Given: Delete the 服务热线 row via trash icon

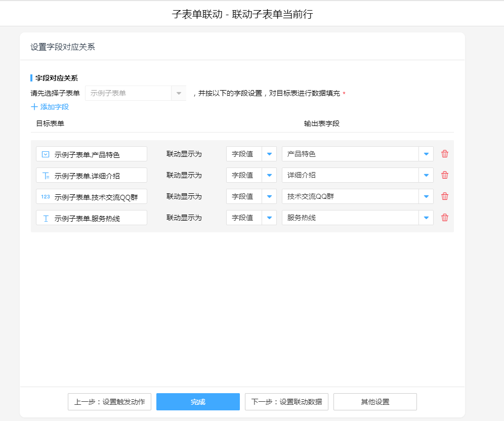Looking at the screenshot, I should click(x=445, y=218).
